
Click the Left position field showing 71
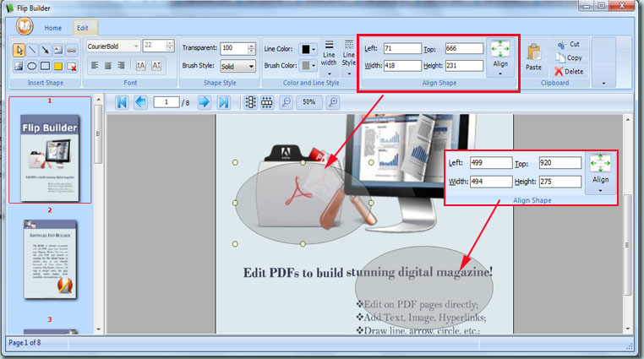point(402,48)
